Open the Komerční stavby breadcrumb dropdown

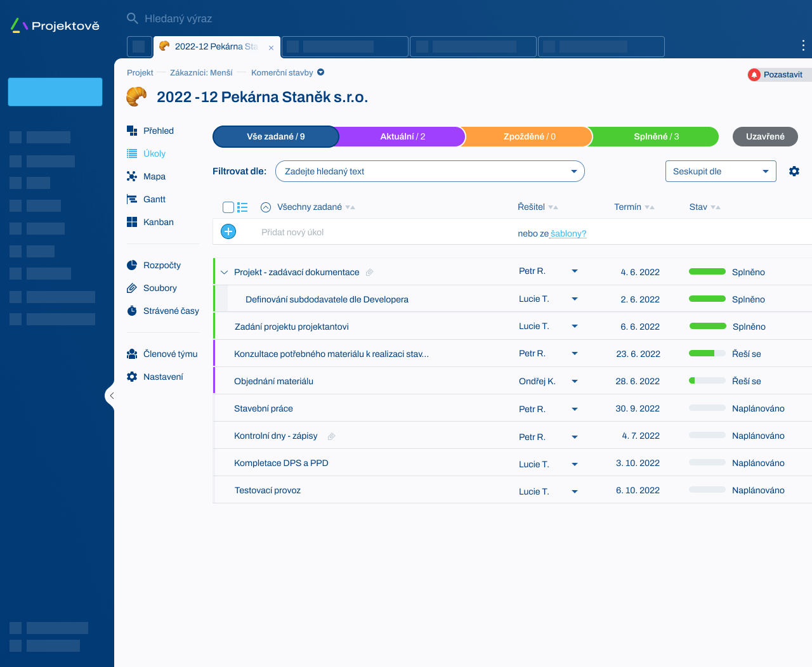320,72
